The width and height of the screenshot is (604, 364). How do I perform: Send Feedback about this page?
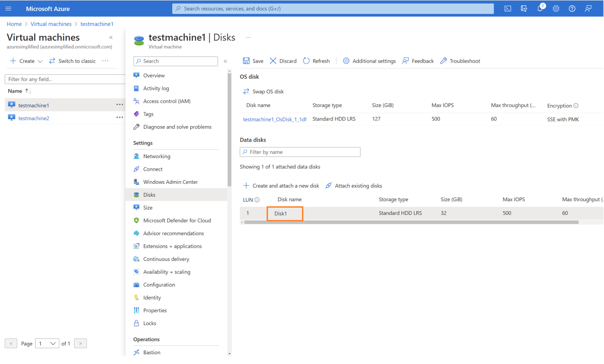click(x=418, y=61)
